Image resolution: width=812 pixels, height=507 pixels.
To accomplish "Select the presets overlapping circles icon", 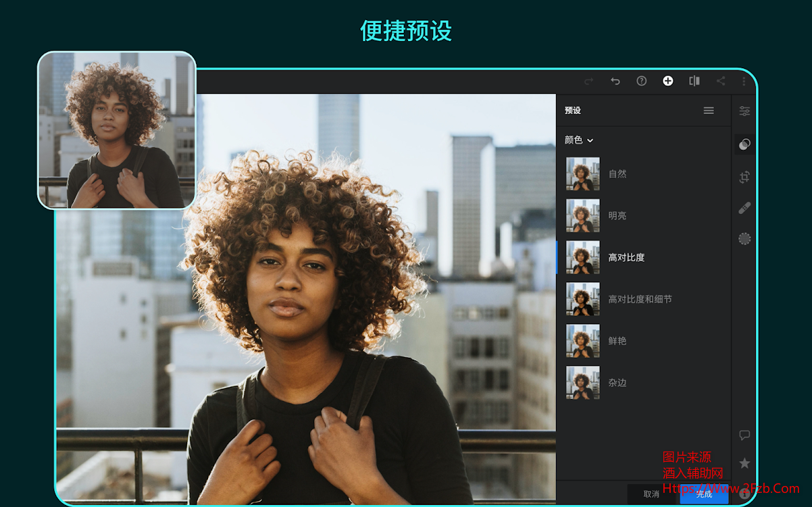I will 744,144.
